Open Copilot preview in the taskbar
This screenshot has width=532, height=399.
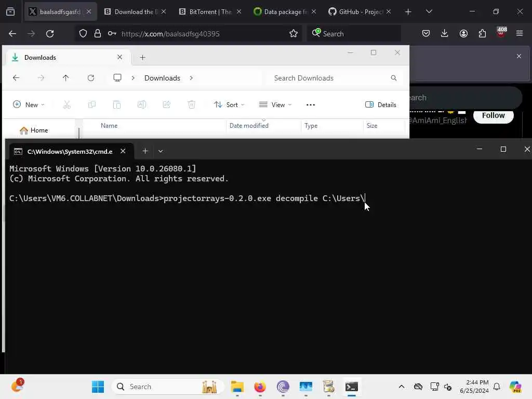pos(515,387)
